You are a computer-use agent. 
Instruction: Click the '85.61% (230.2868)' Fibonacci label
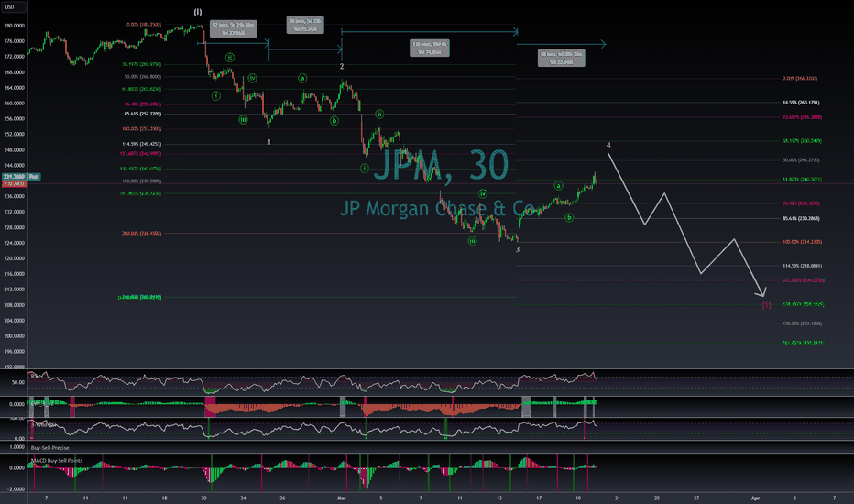coord(801,218)
